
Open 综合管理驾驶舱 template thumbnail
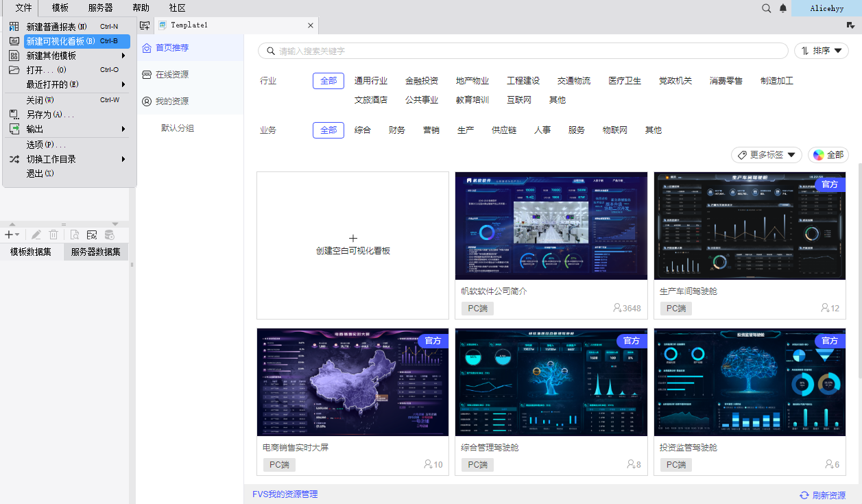coord(551,382)
